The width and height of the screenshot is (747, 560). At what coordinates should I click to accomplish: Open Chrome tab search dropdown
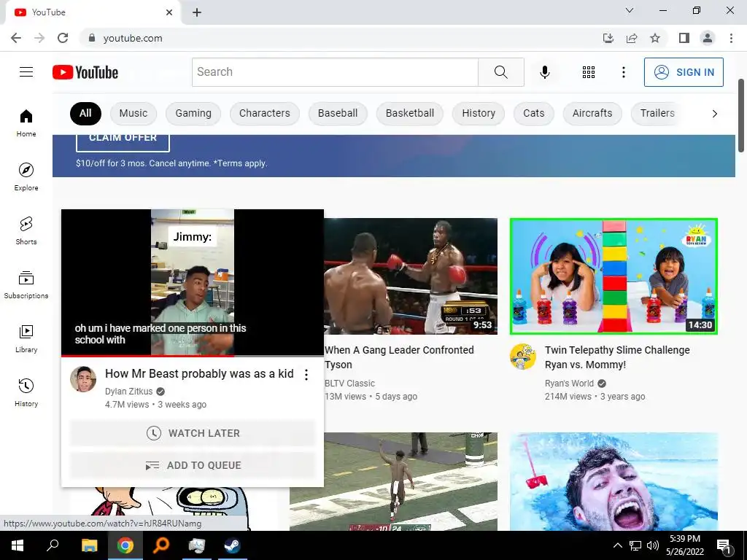[630, 10]
